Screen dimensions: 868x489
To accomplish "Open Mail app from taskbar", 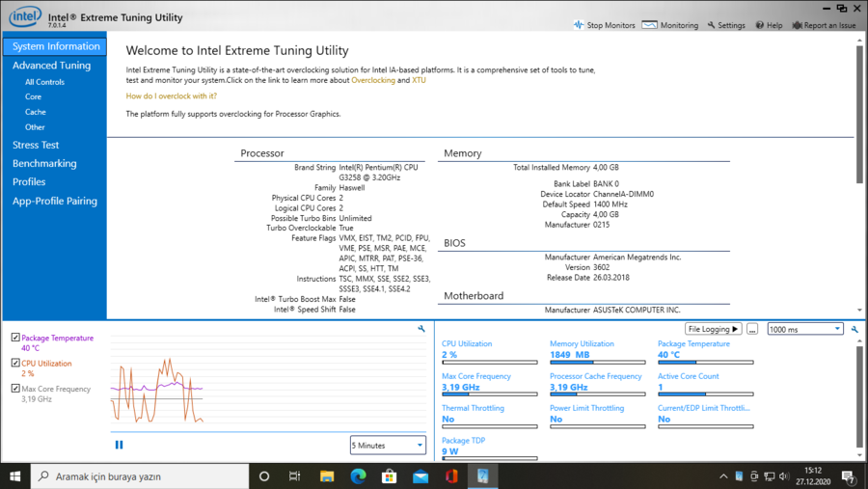I will (x=420, y=476).
